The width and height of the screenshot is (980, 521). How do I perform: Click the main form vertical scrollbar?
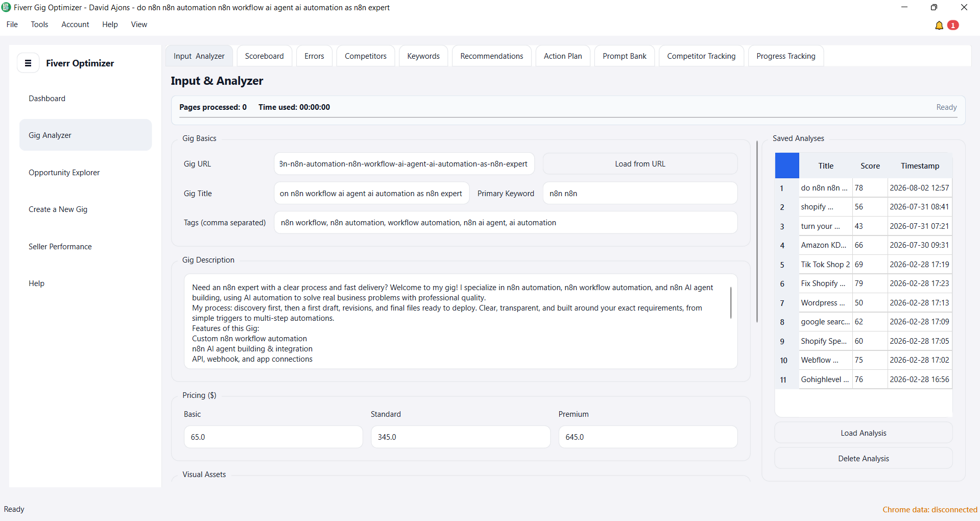click(x=757, y=231)
